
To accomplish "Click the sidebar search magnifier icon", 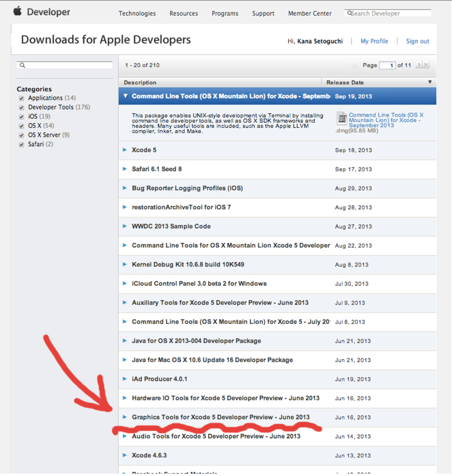I will [x=23, y=65].
